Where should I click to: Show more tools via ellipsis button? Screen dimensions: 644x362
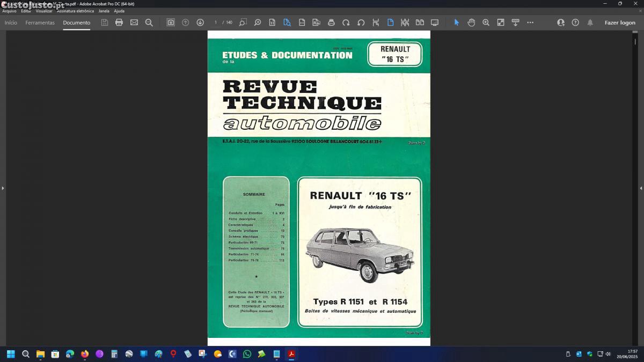[530, 23]
